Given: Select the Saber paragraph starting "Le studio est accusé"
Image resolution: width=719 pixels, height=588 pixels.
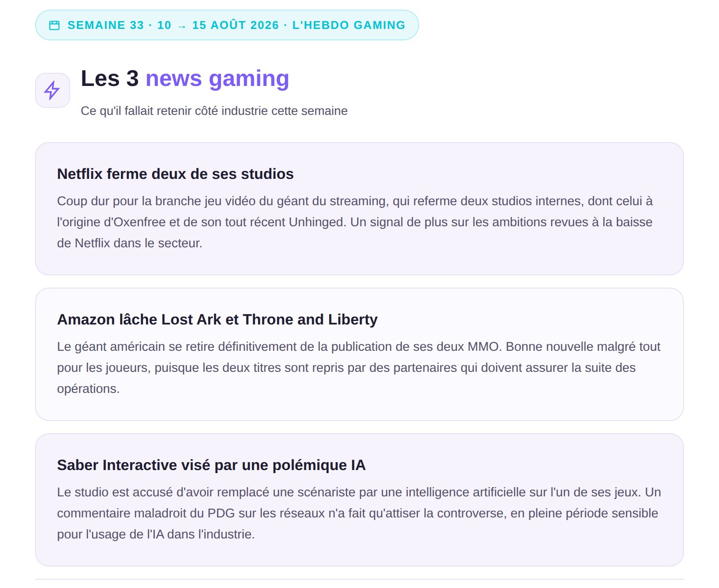Looking at the screenshot, I should (x=359, y=513).
